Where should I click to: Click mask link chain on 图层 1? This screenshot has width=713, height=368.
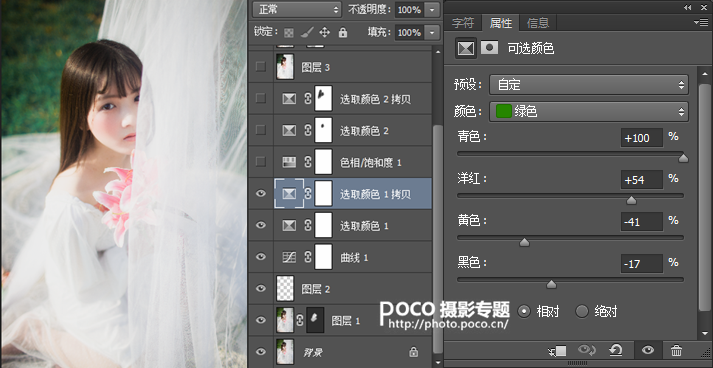click(x=300, y=320)
